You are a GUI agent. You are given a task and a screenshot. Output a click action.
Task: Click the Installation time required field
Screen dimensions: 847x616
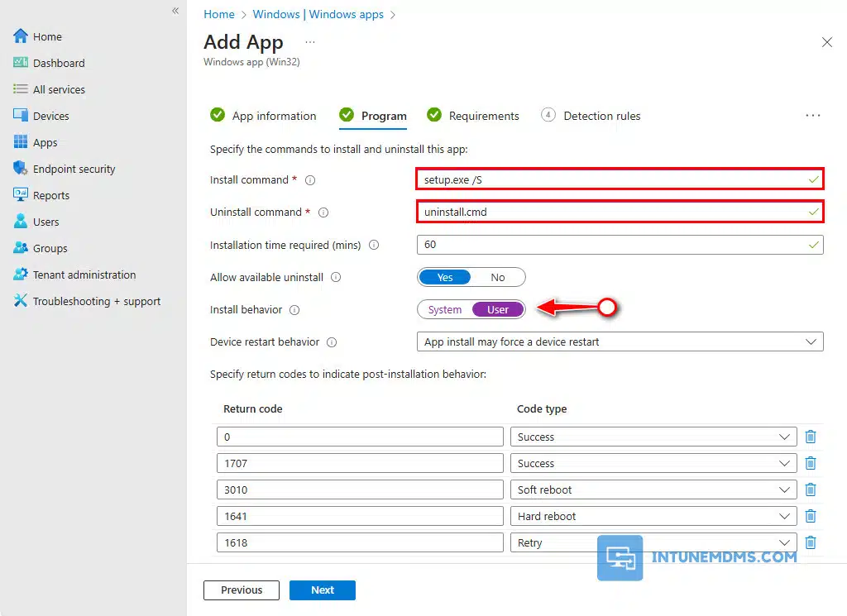click(x=610, y=245)
